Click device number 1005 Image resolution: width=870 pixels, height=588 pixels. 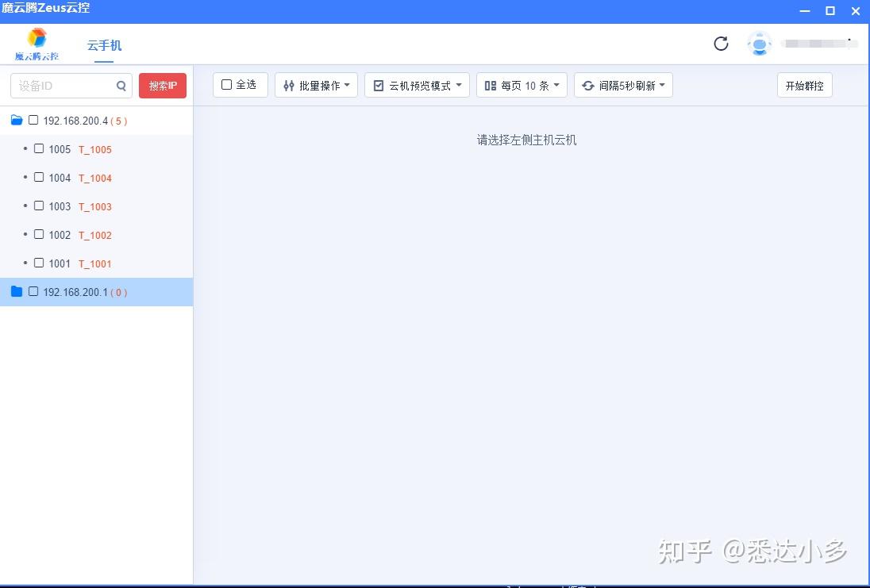point(60,149)
